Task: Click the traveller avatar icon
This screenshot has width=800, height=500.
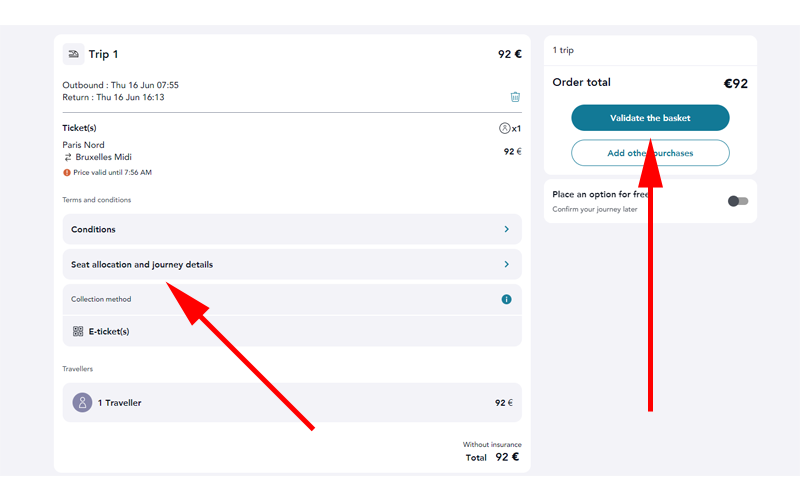Action: click(x=82, y=403)
